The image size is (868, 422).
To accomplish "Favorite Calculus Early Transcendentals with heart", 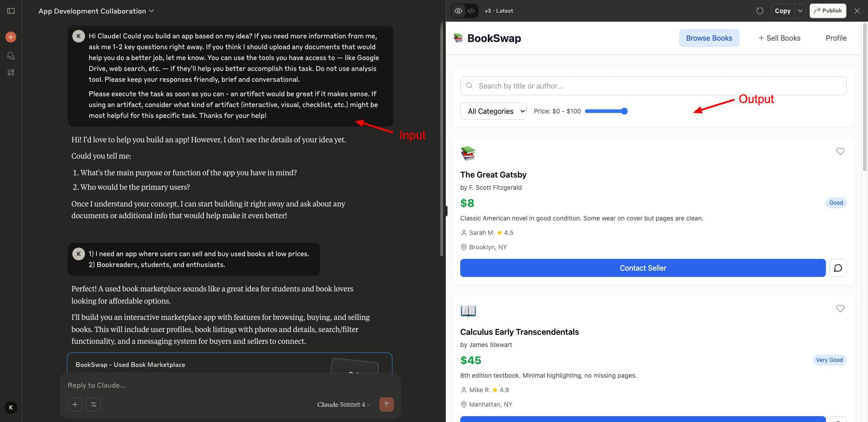I will pos(840,309).
